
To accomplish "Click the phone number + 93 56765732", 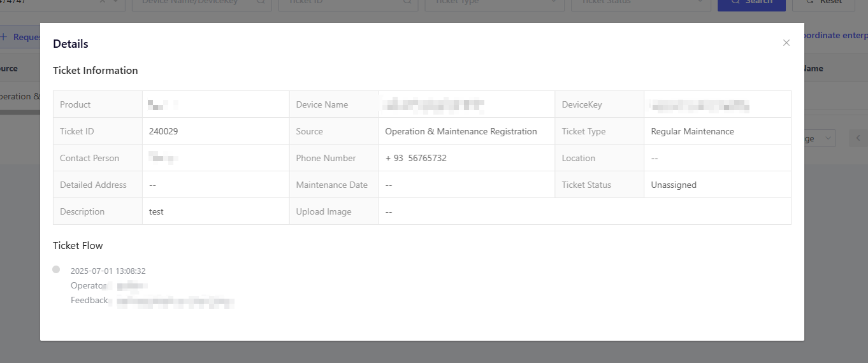I will [416, 158].
